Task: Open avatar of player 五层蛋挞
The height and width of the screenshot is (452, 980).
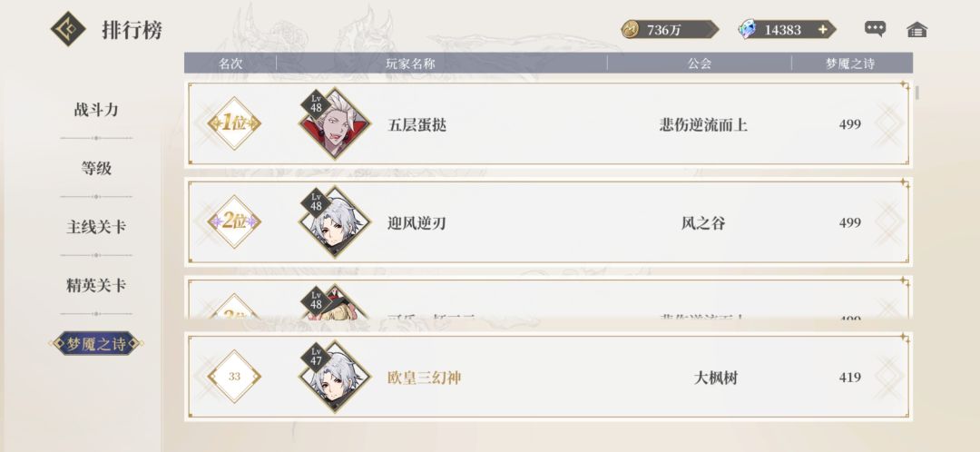Action: [x=335, y=123]
